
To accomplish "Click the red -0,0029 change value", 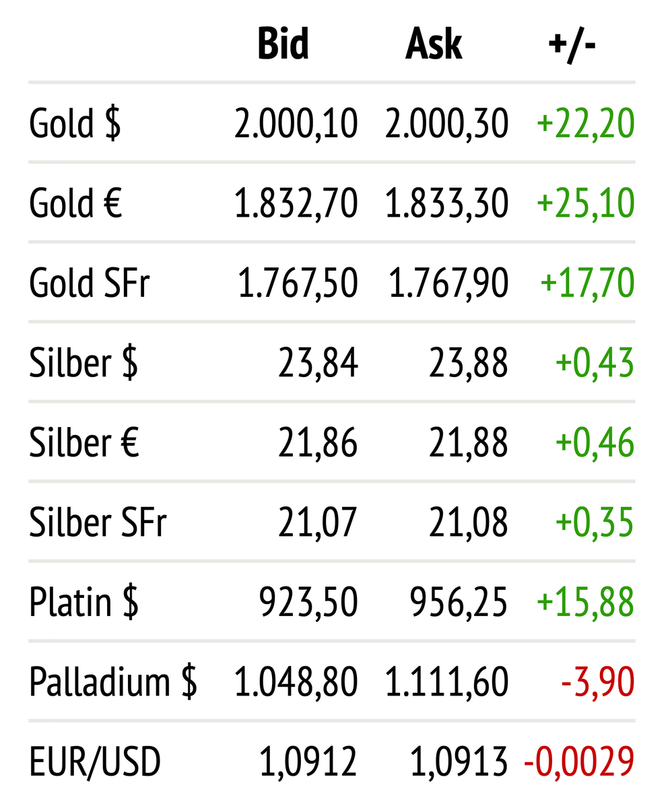I will (578, 762).
